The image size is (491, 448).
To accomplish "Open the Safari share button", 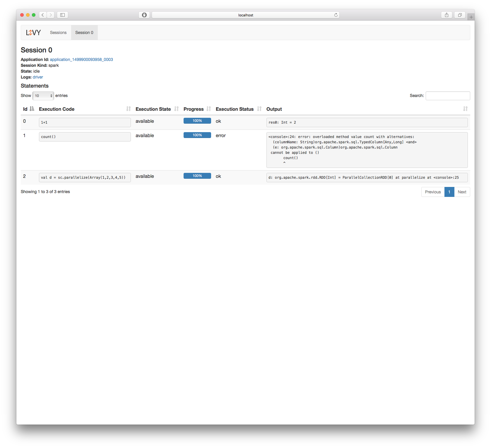I will point(446,15).
